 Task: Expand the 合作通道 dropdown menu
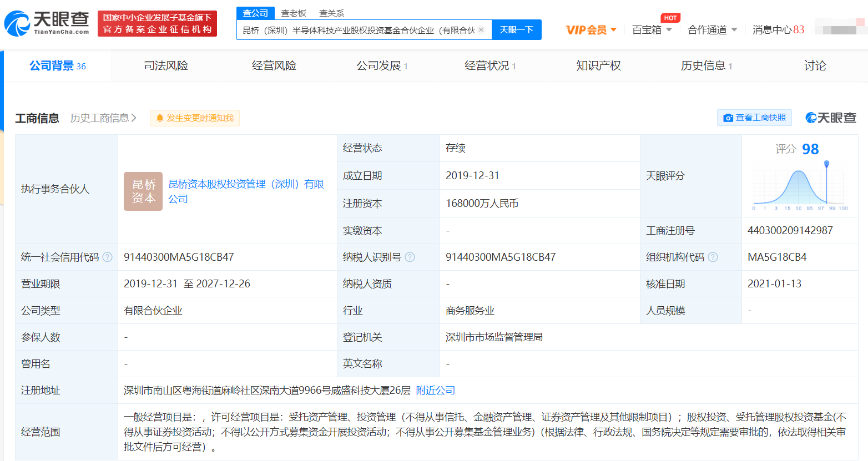tap(713, 30)
